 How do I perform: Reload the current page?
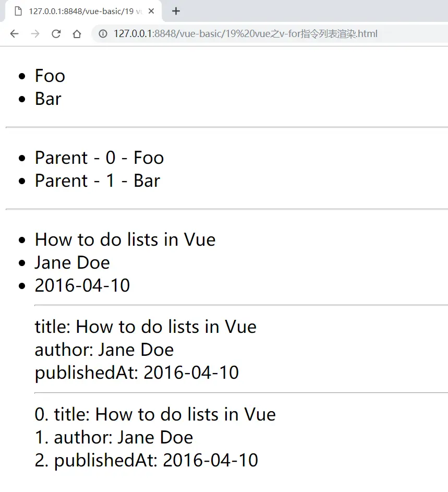click(56, 34)
